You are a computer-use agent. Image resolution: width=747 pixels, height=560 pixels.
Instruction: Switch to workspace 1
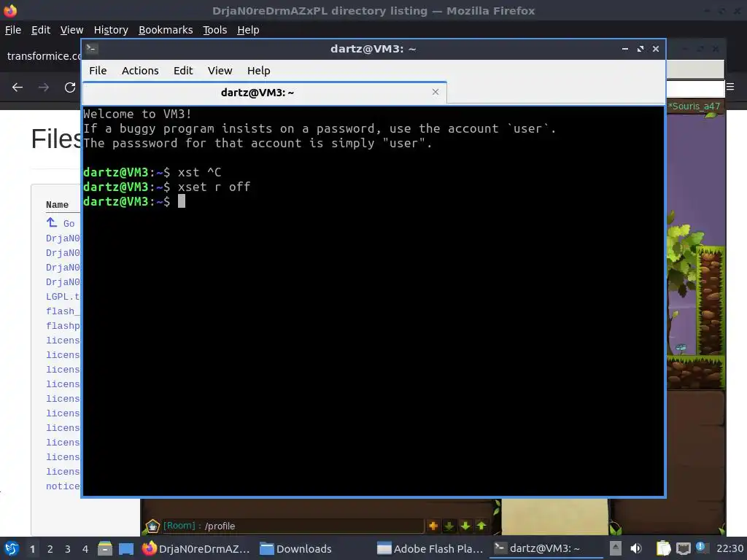(32, 549)
